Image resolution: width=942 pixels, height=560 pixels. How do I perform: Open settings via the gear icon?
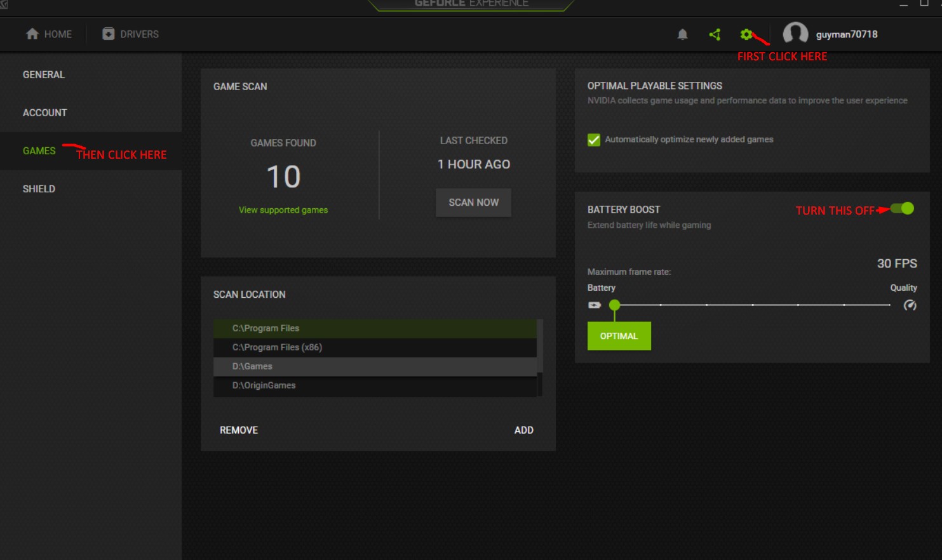(x=746, y=34)
